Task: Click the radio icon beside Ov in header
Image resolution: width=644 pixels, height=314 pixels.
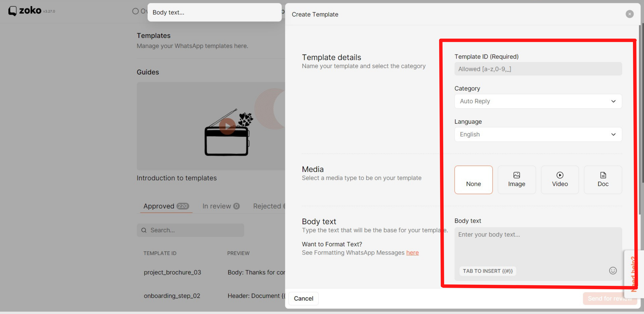Action: [135, 11]
